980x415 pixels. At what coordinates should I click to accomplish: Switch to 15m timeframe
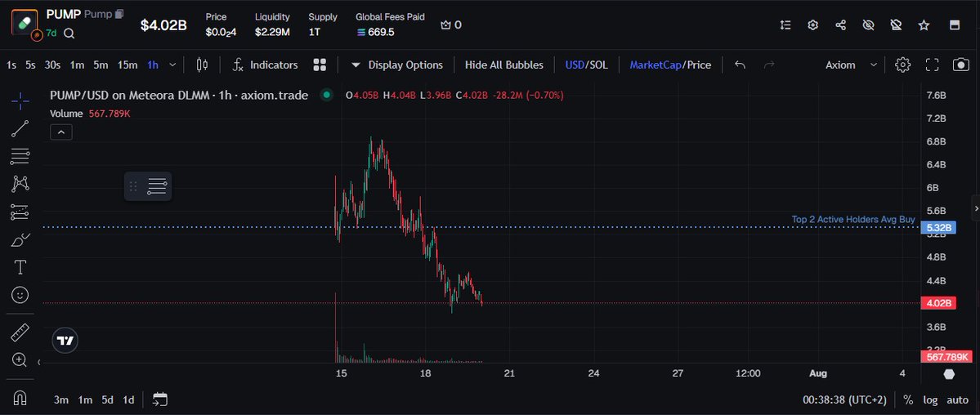(128, 65)
